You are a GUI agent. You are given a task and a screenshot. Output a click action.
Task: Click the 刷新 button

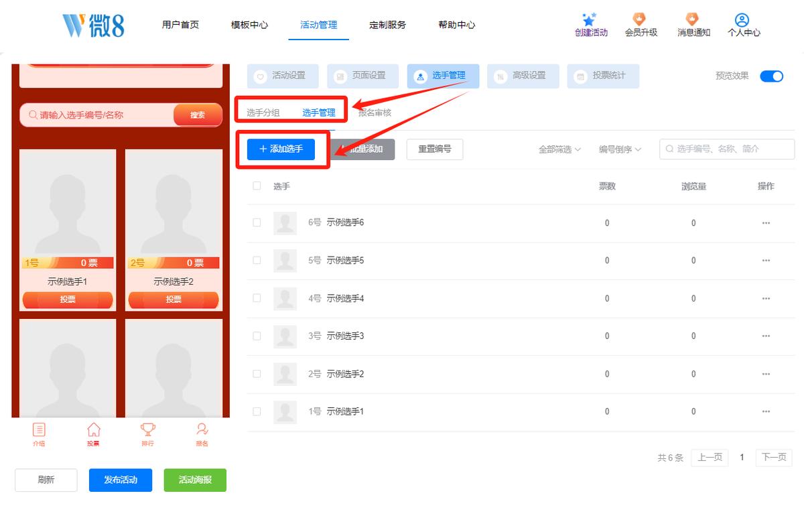coord(46,480)
